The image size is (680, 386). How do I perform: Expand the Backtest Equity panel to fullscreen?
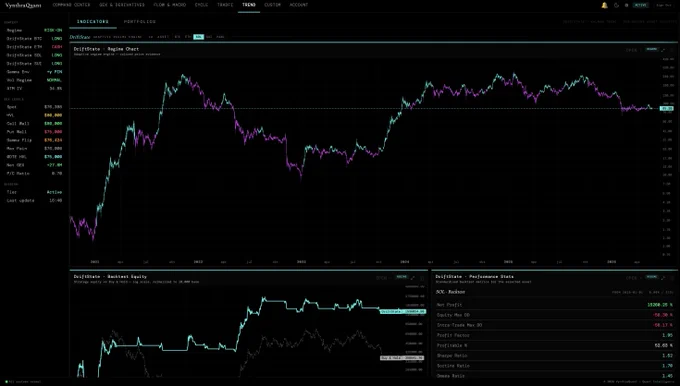(x=412, y=278)
